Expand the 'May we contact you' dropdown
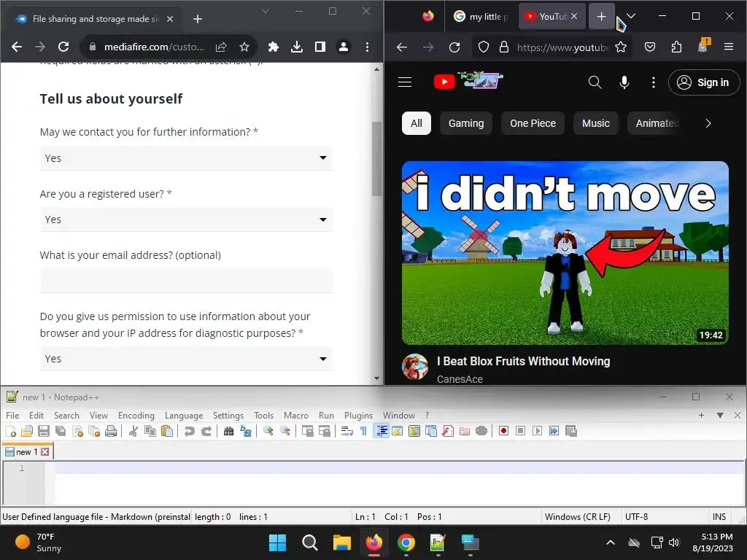 click(186, 158)
